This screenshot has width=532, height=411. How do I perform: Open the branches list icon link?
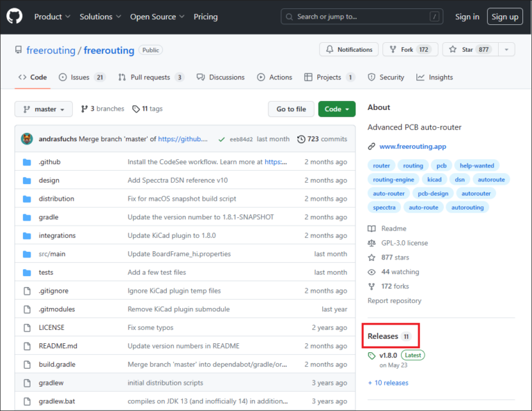[85, 109]
